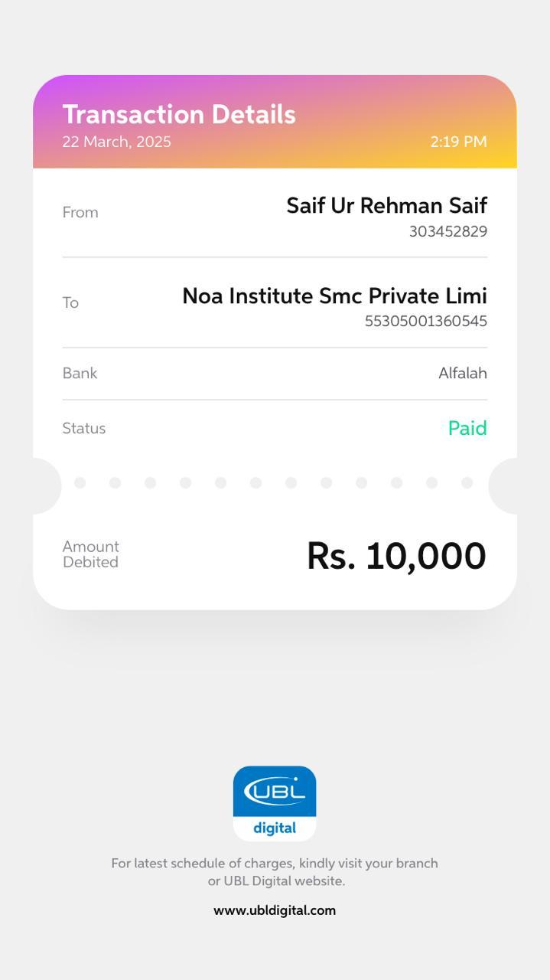Tap the Bank label
Screen dimensions: 550x980
pyautogui.click(x=80, y=373)
